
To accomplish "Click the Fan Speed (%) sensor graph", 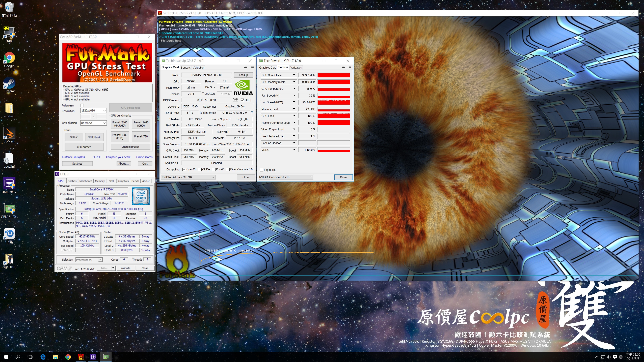I will 334,95.
